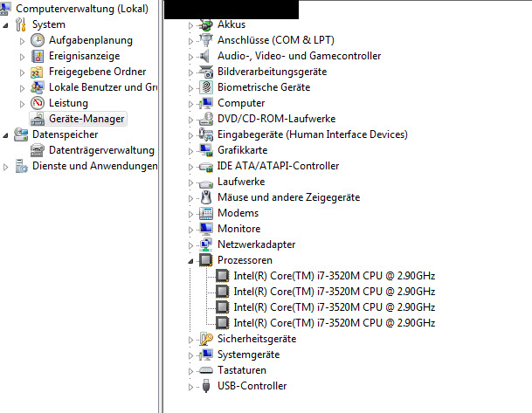
Task: Click the Modems phone icon
Action: tap(206, 213)
